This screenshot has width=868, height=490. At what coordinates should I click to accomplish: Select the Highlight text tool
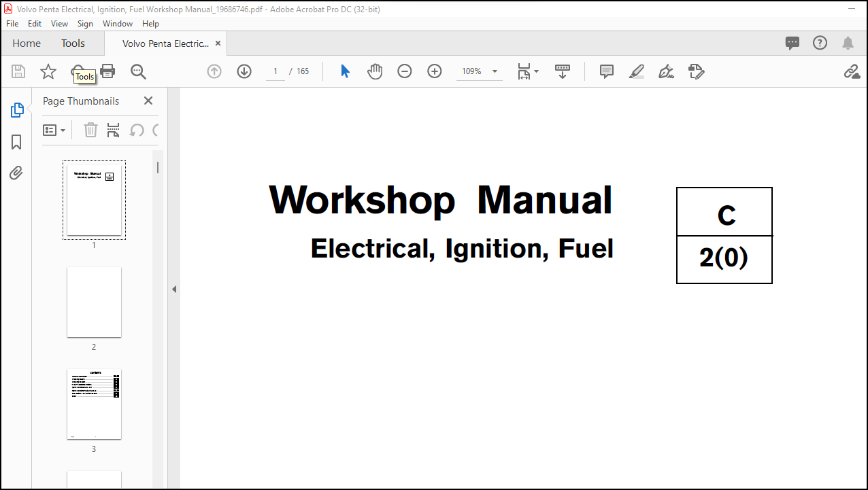pos(637,71)
